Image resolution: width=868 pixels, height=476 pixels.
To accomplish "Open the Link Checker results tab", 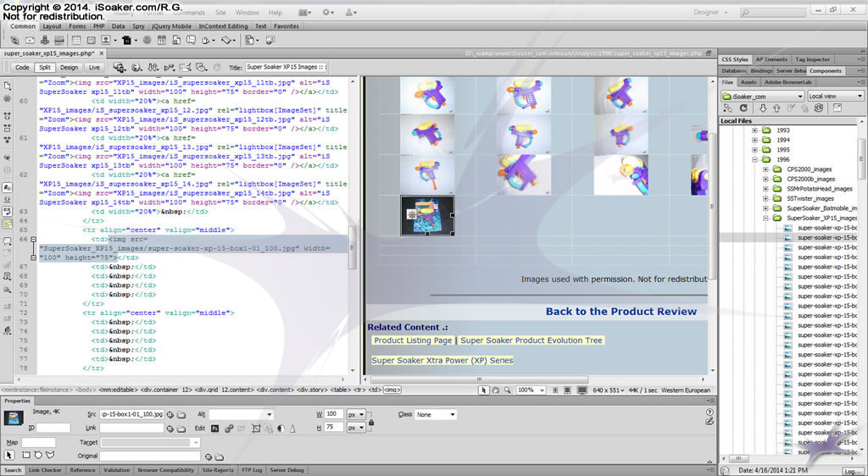I will pyautogui.click(x=46, y=470).
